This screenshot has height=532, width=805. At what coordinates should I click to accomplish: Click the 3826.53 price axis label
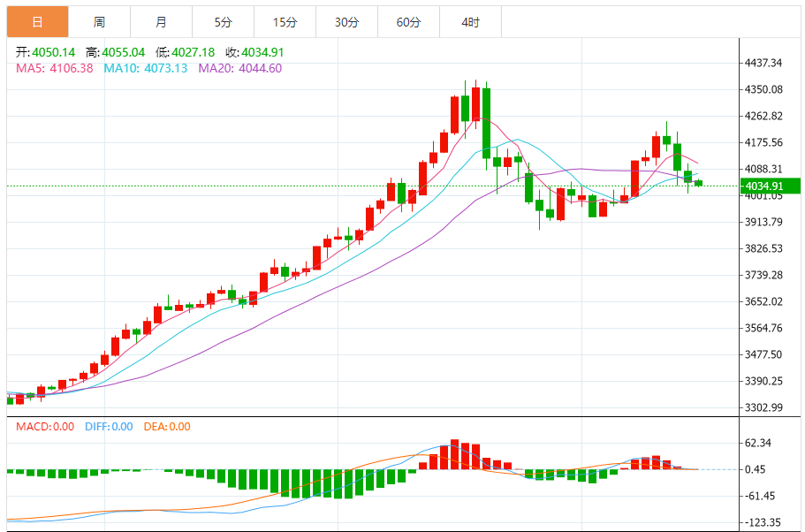pos(763,248)
